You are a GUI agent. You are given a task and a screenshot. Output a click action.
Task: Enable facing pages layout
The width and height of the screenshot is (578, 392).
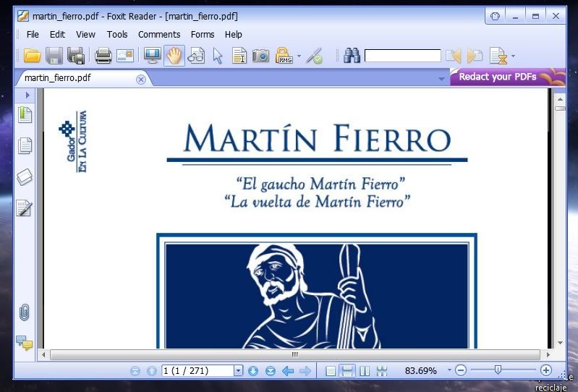click(365, 371)
